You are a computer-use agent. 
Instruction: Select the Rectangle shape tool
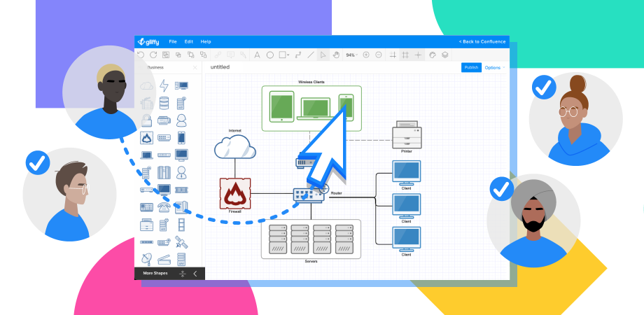[x=282, y=55]
